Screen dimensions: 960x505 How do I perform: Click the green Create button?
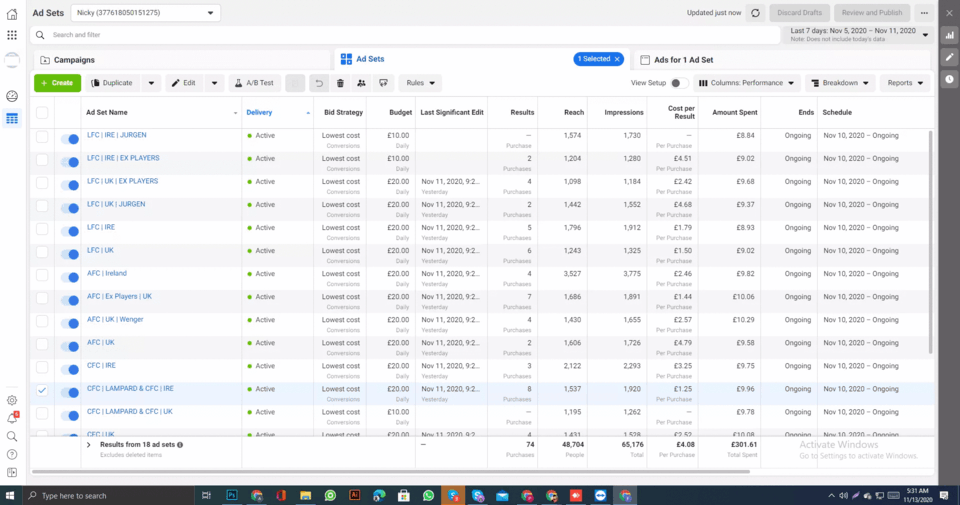tap(57, 83)
